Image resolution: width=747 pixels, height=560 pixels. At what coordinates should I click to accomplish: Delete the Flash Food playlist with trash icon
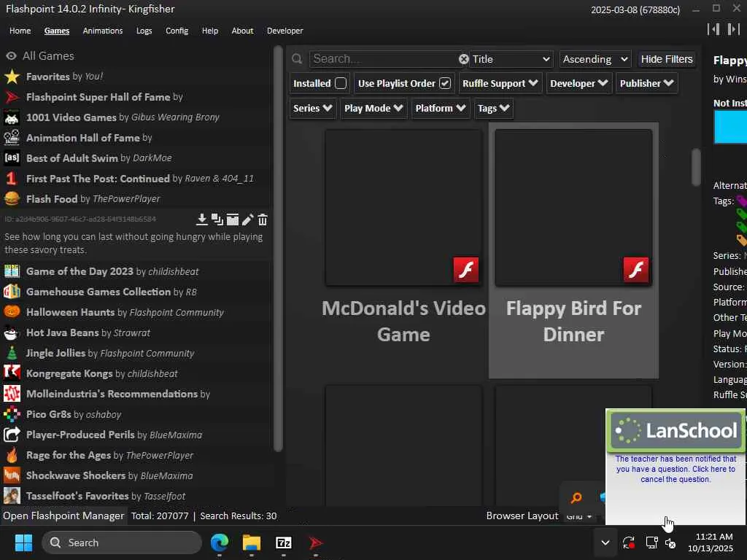[x=263, y=219]
